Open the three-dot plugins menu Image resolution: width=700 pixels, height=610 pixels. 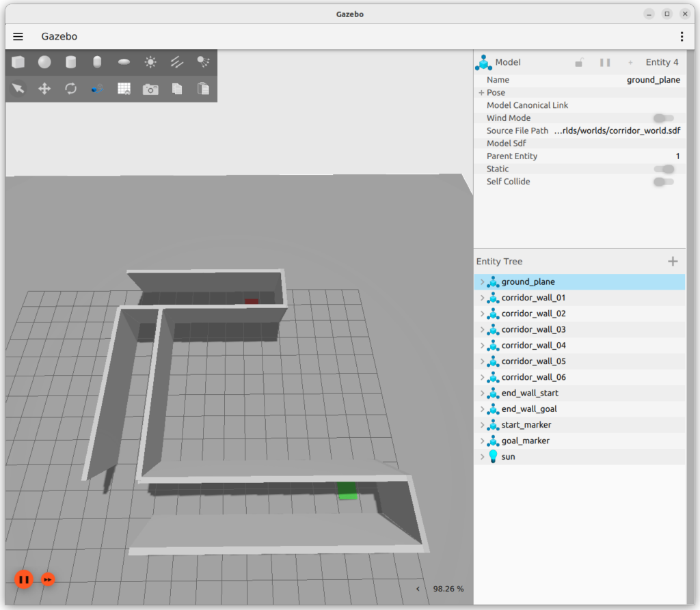pyautogui.click(x=682, y=37)
